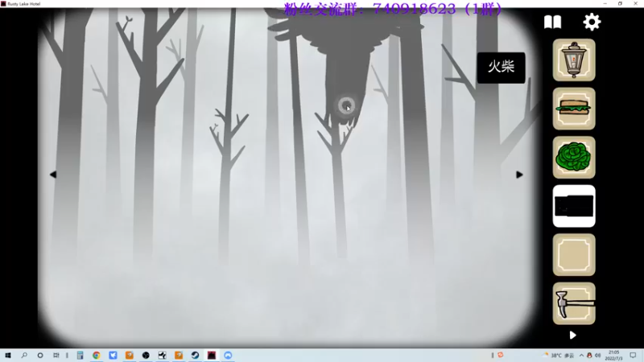Restore the Rusty Lake Hotel window
Screen dimensions: 644x362
click(620, 4)
